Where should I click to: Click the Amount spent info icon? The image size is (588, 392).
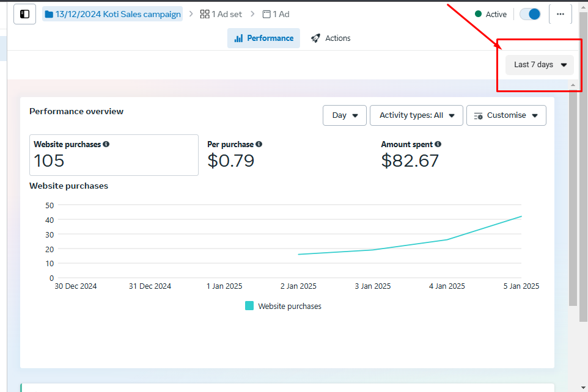438,145
